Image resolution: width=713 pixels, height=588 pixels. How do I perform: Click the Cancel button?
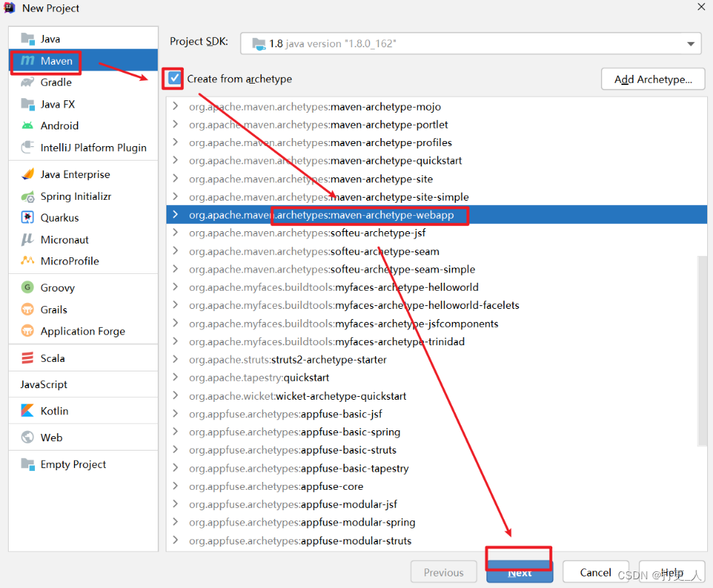595,572
